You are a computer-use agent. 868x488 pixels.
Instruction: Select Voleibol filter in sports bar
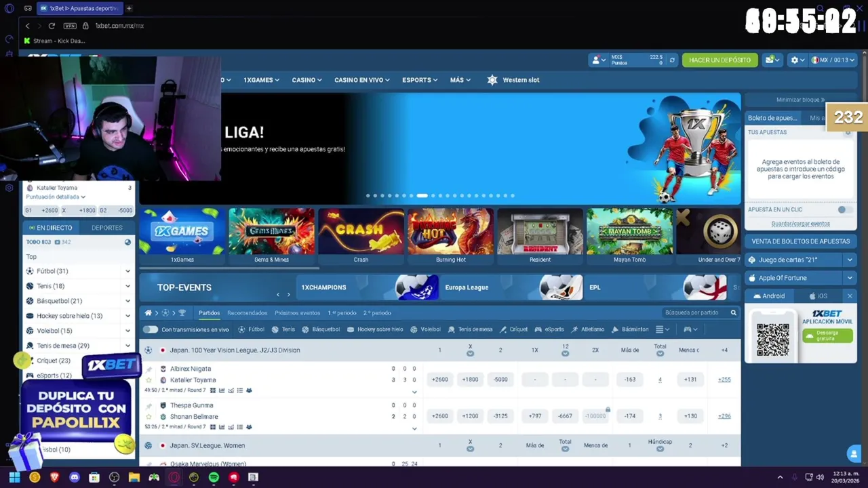[x=425, y=329]
